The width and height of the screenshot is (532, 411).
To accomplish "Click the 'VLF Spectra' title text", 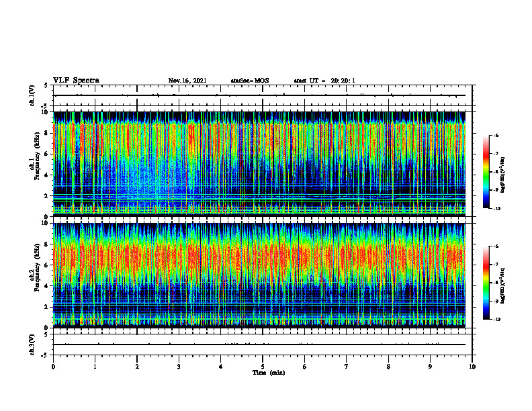I will point(76,81).
